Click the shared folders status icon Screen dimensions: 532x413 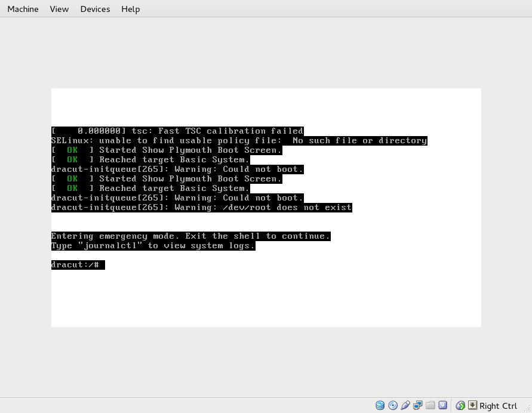430,405
